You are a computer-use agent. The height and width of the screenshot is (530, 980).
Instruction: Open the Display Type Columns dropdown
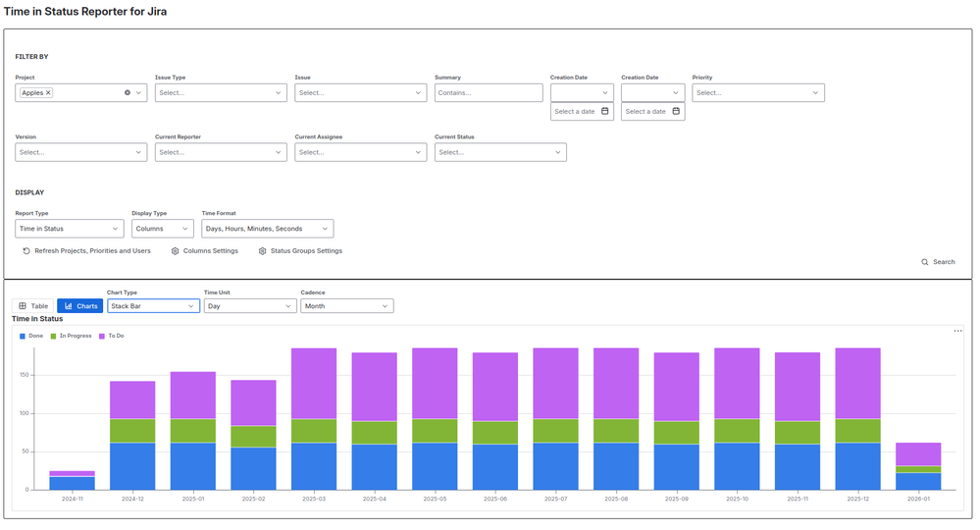pos(163,229)
